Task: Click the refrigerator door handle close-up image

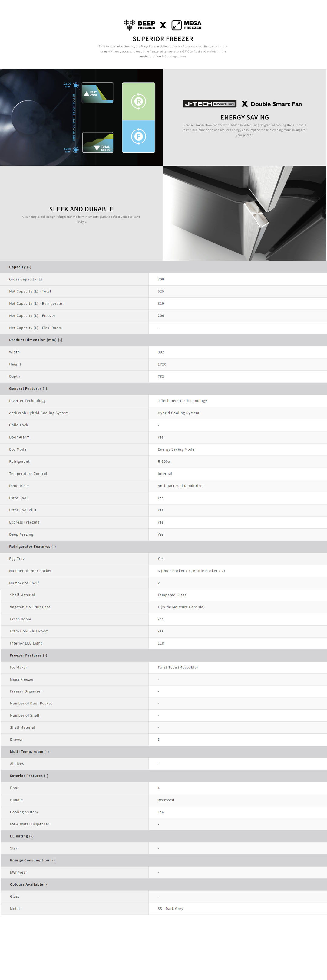Action: tap(245, 213)
